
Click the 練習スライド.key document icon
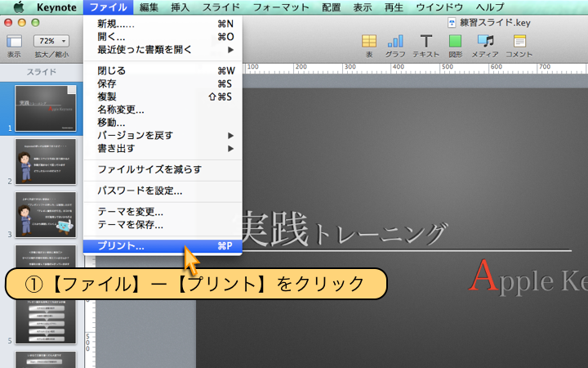pos(452,23)
